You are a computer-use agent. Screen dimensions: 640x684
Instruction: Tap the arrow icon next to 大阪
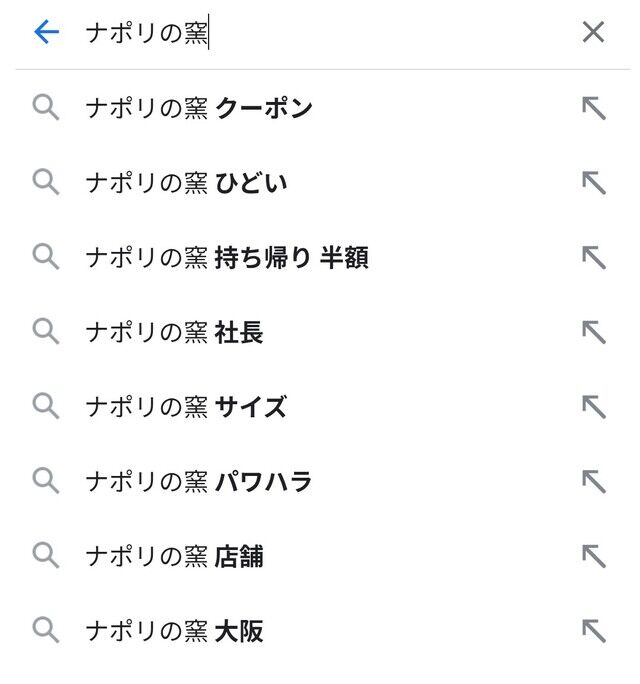pyautogui.click(x=594, y=631)
